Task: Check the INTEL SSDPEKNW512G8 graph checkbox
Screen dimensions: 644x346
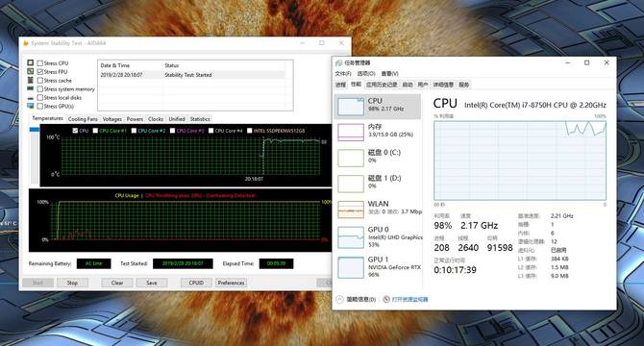Action: 249,131
